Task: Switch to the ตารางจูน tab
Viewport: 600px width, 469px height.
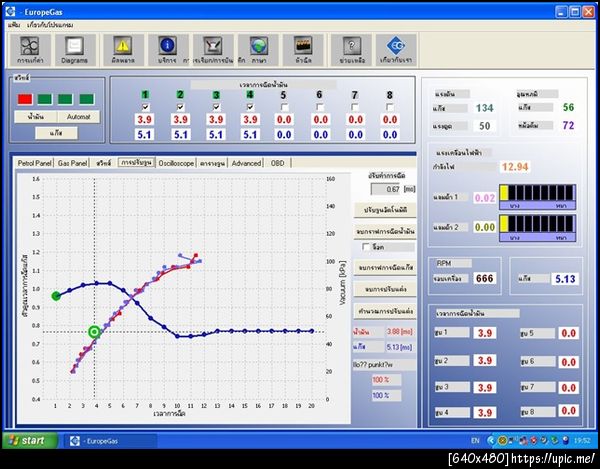Action: coord(212,163)
